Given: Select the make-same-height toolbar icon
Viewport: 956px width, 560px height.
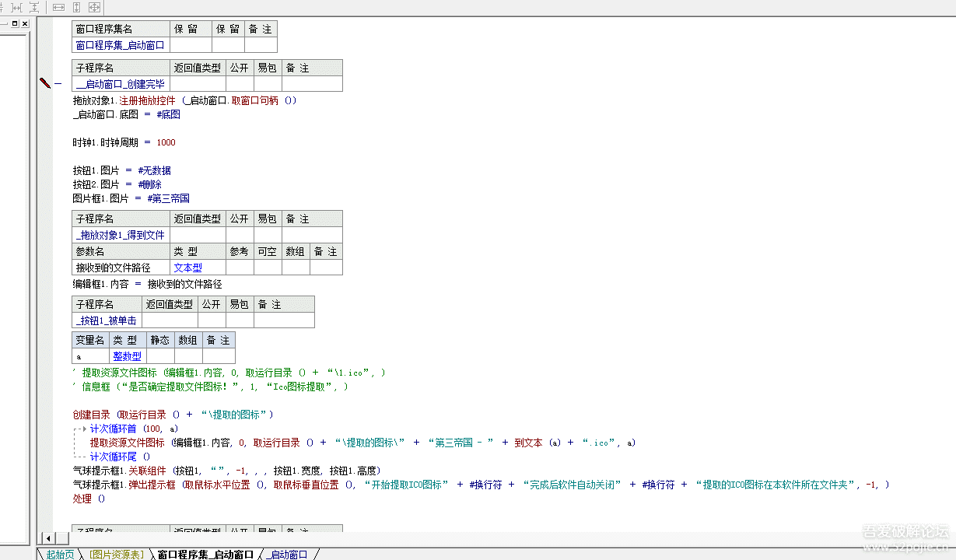Looking at the screenshot, I should (x=76, y=7).
